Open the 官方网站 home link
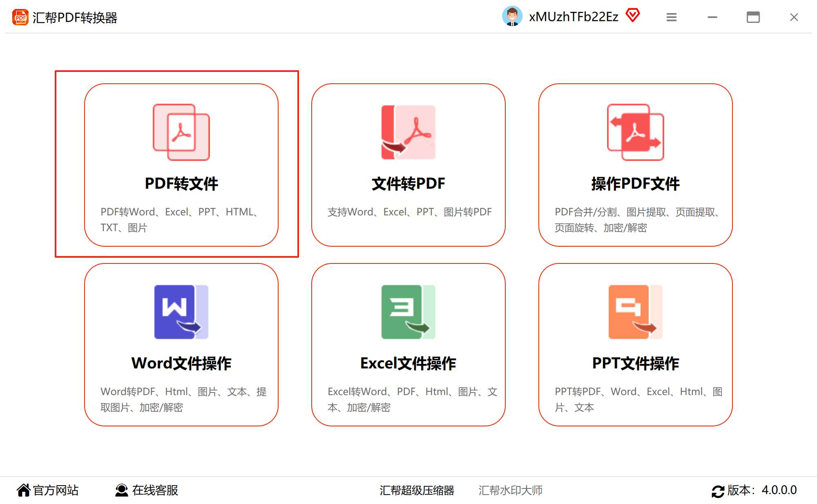Image resolution: width=817 pixels, height=504 pixels. [48, 490]
